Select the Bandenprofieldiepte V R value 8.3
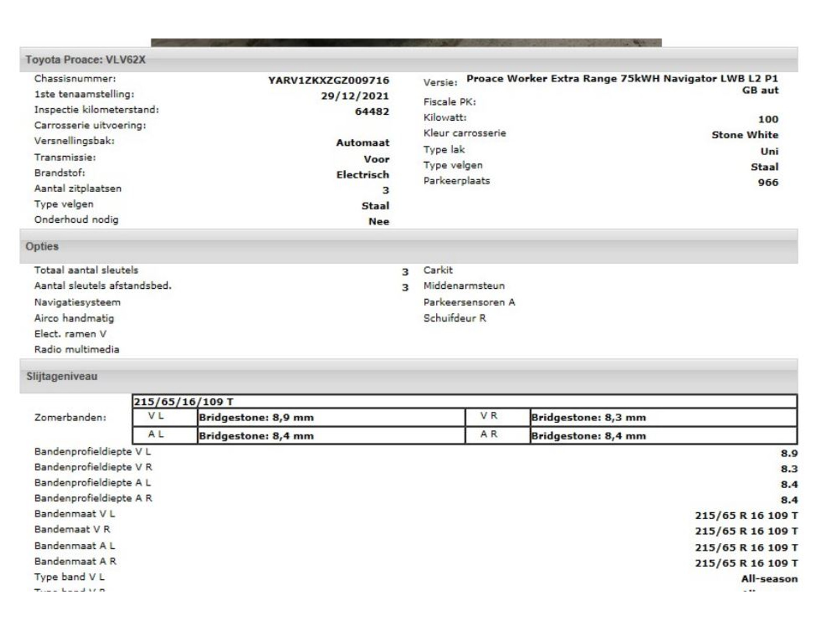 coord(789,469)
